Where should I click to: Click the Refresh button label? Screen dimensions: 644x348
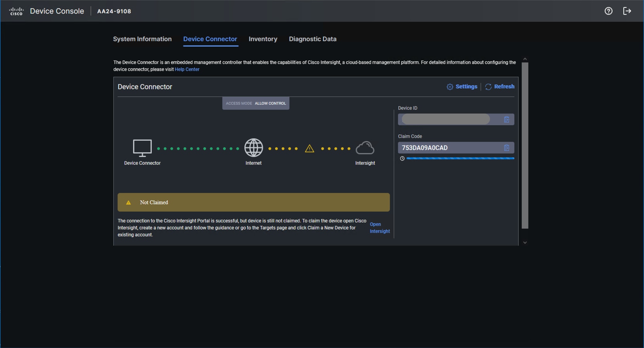pyautogui.click(x=504, y=86)
